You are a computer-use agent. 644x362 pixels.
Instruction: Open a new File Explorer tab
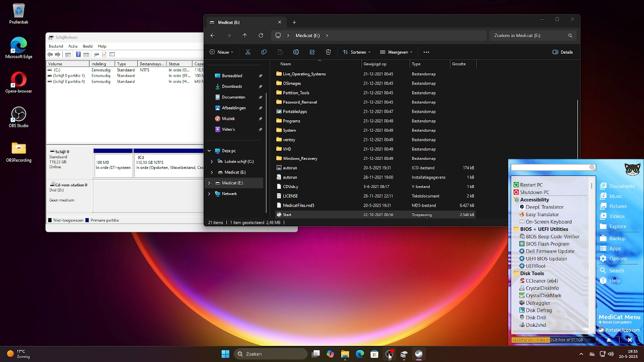(x=294, y=22)
